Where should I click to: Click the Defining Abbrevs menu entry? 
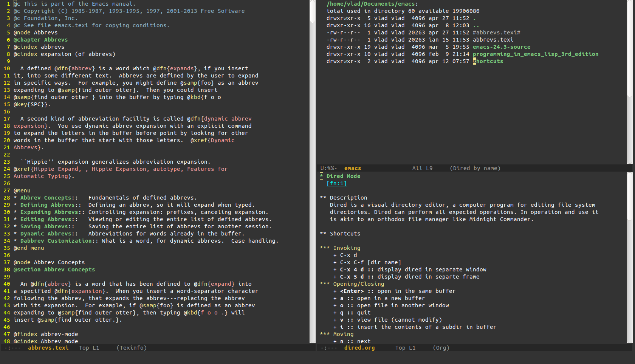click(47, 205)
